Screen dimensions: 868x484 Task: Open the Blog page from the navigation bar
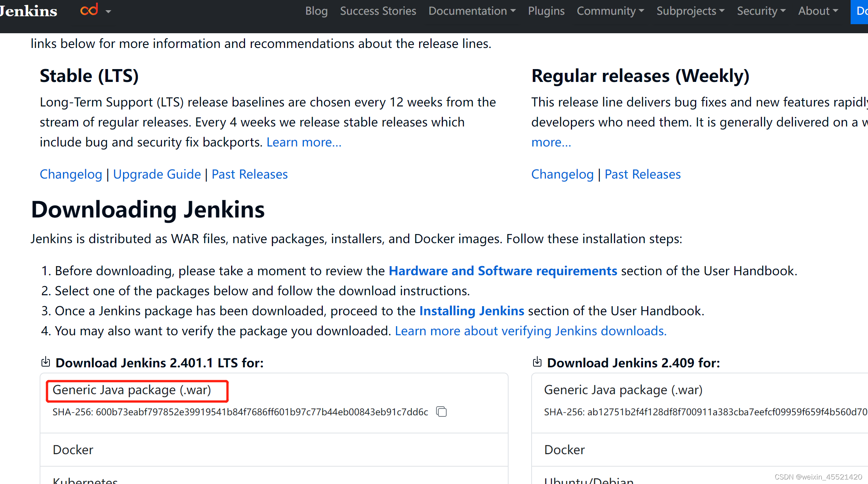point(316,11)
